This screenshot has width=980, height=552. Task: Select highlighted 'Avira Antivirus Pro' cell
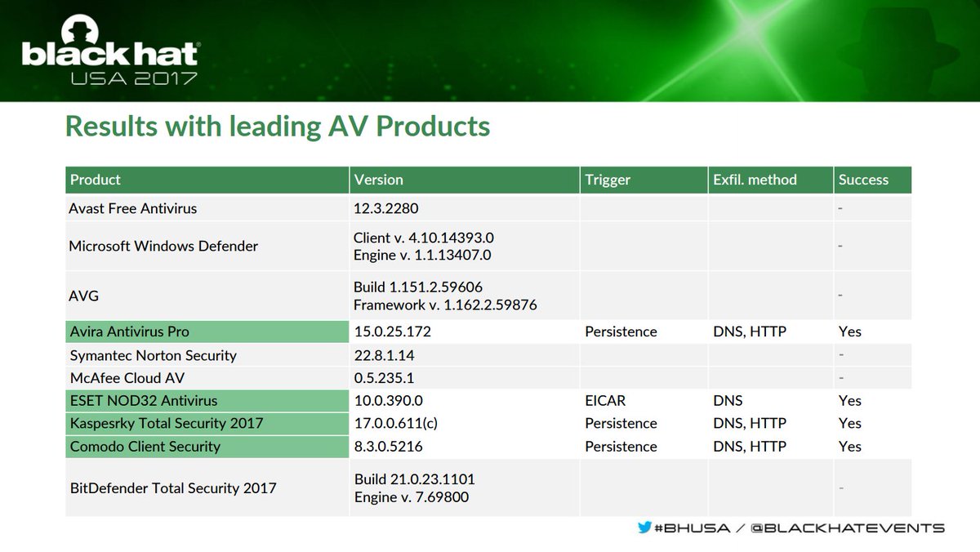coord(207,332)
